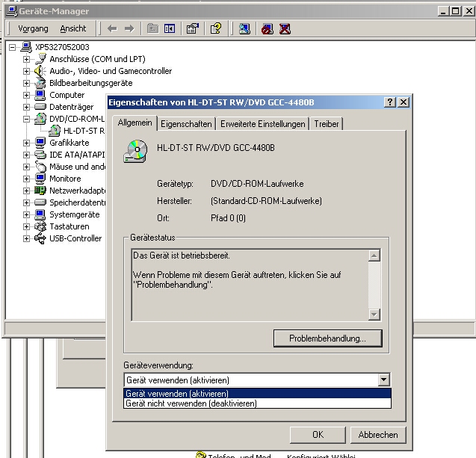This screenshot has height=458, width=476.
Task: Select the Bildbearbeitungsgeräte tree label
Action: [x=91, y=83]
